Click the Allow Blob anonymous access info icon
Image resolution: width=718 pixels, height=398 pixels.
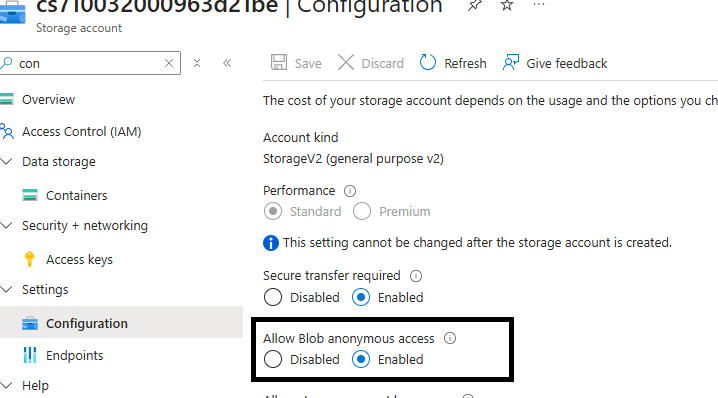[450, 338]
